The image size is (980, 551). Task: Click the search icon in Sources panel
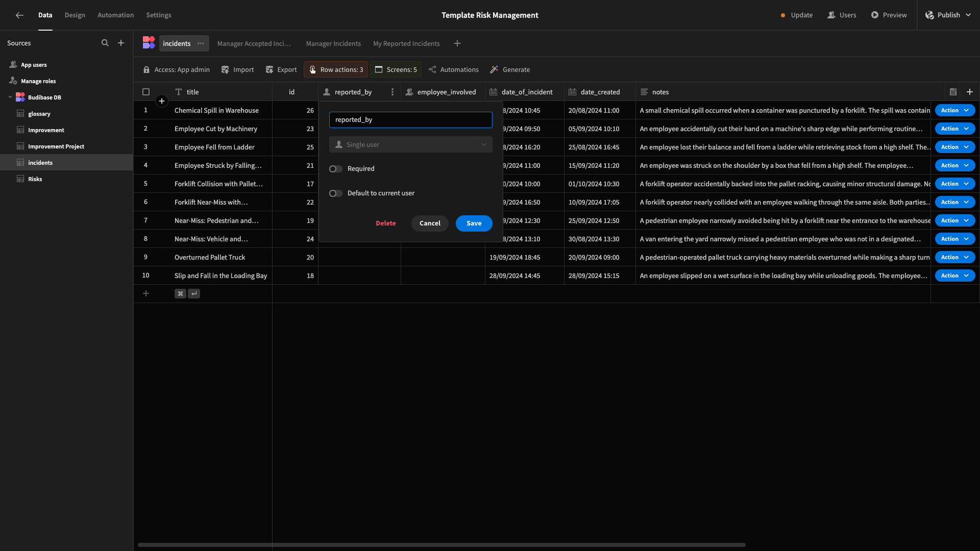tap(106, 43)
